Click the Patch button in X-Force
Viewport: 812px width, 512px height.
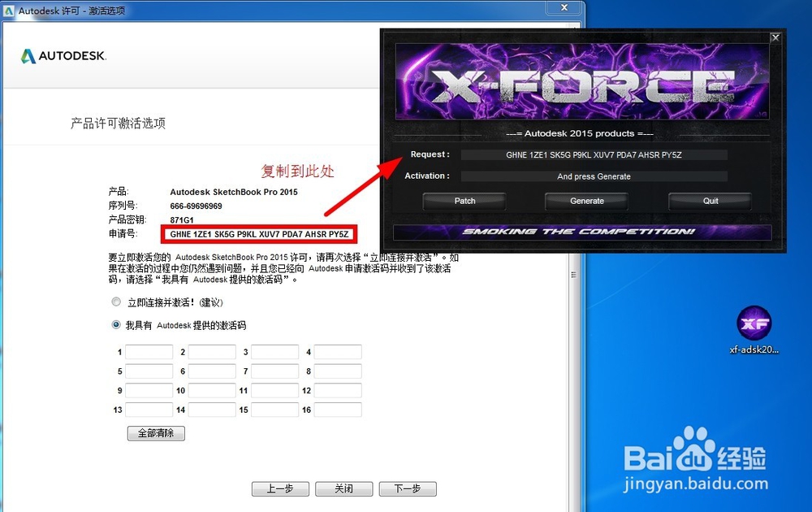pyautogui.click(x=464, y=201)
